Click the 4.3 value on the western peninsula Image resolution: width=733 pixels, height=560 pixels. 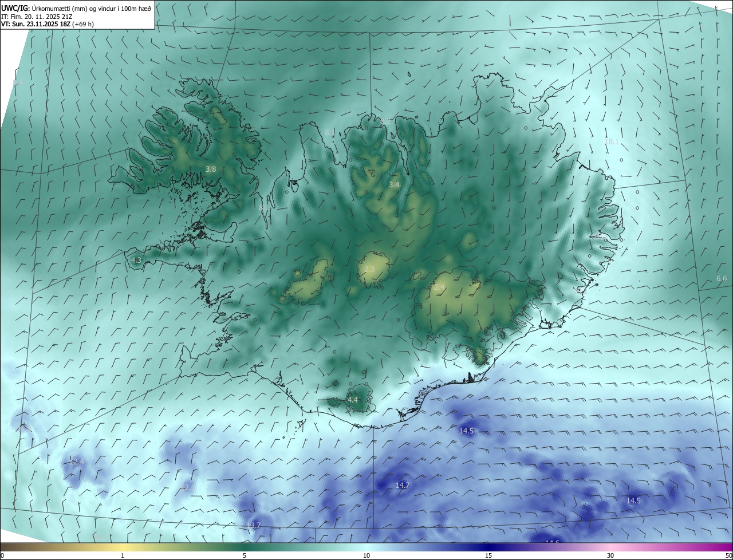pos(136,260)
